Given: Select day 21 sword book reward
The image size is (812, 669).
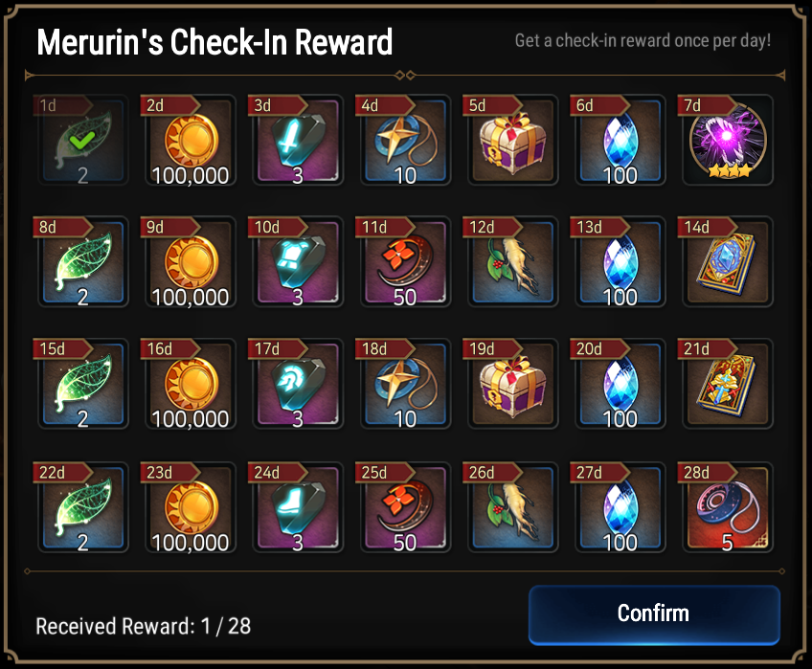Looking at the screenshot, I should click(x=728, y=383).
